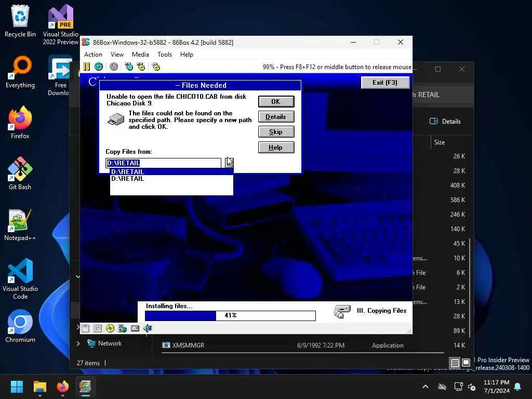Click the network status bar icon
This screenshot has width=532, height=399.
click(135, 328)
